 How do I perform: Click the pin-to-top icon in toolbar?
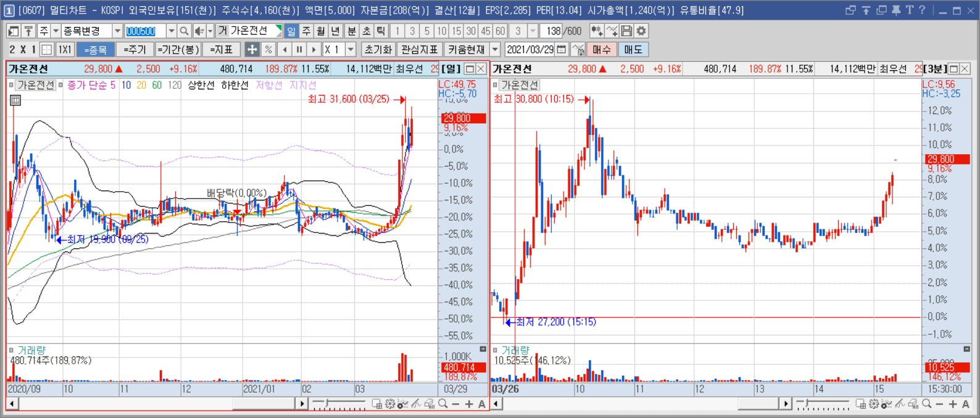click(28, 31)
